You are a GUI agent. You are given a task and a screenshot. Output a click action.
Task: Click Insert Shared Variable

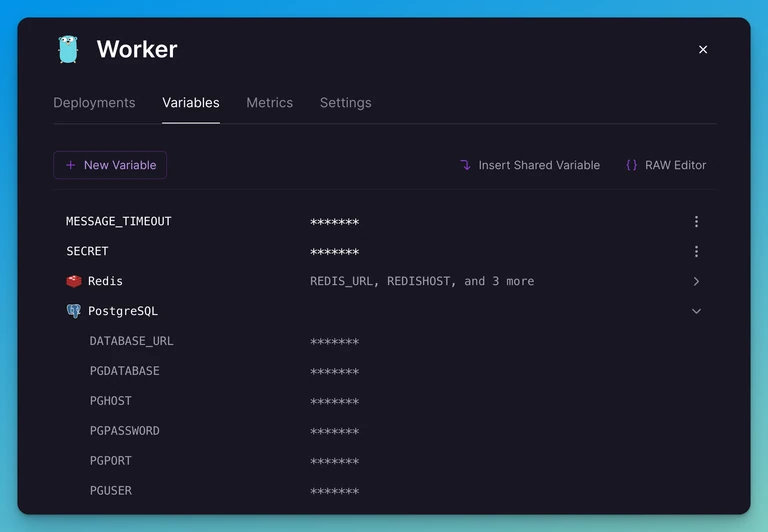(530, 165)
